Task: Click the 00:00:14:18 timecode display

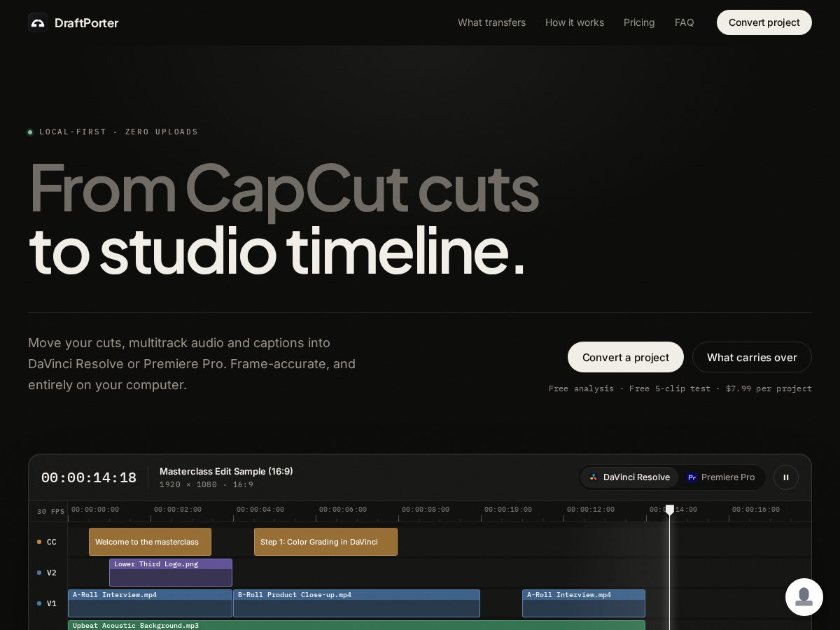Action: [89, 478]
